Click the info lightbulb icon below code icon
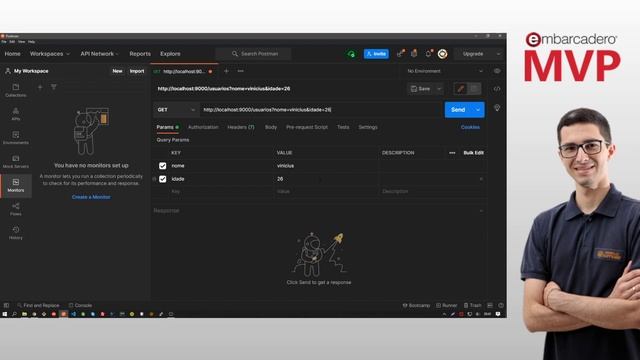Viewport: 640px width, 360px height. pos(497,108)
